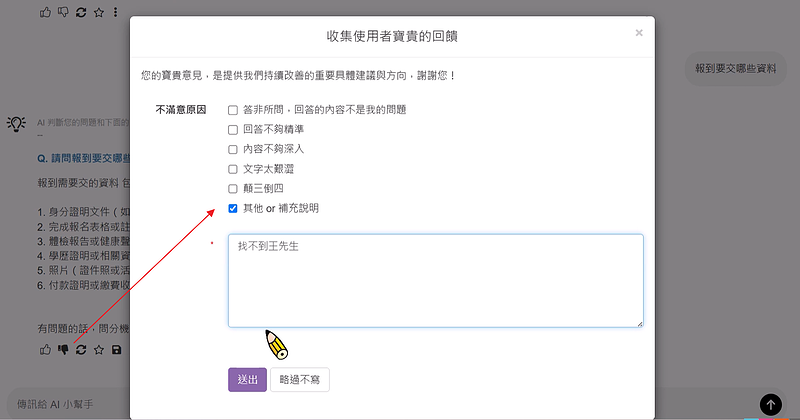
Task: Toggle the 顛三倒四 checkbox
Action: click(233, 188)
